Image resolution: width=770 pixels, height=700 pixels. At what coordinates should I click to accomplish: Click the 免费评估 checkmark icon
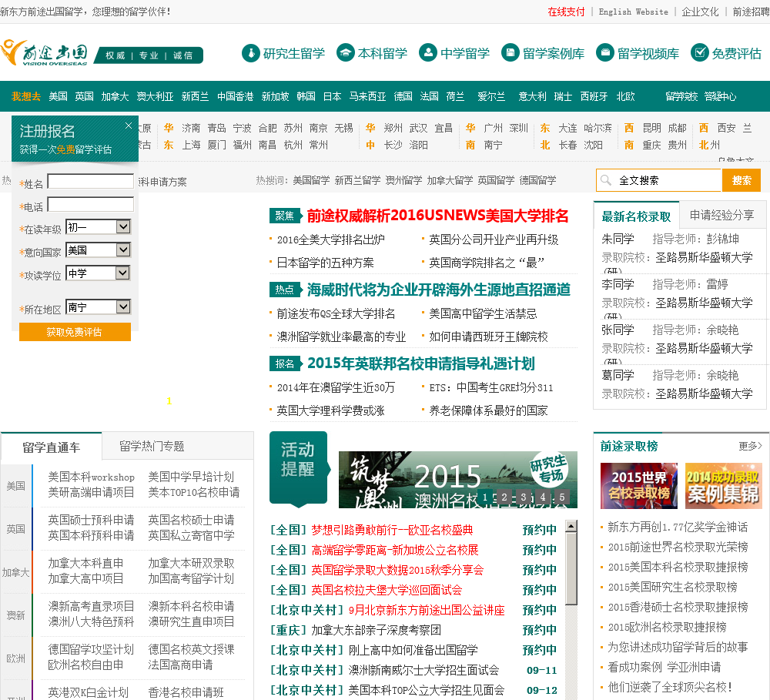tap(699, 53)
